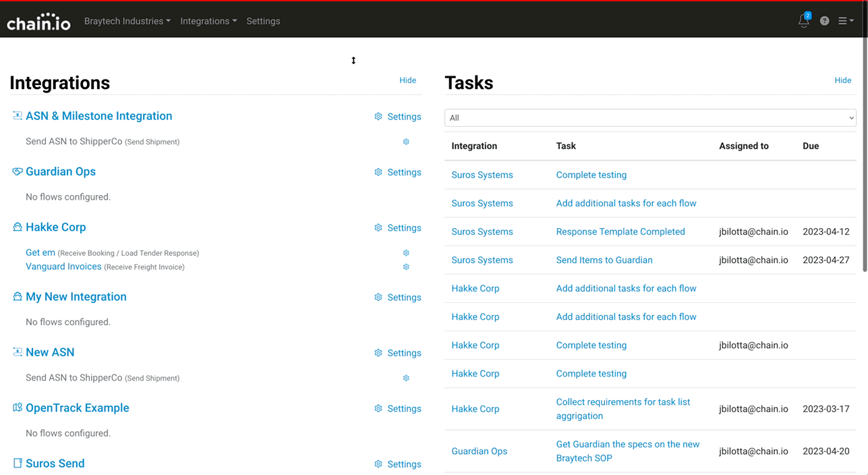Click gear icon beside My New Integration Settings
Image resolution: width=868 pixels, height=475 pixels.
click(378, 298)
